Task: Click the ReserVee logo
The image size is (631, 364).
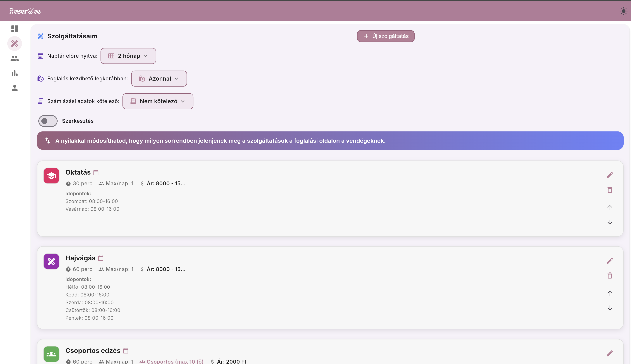Action: [25, 11]
